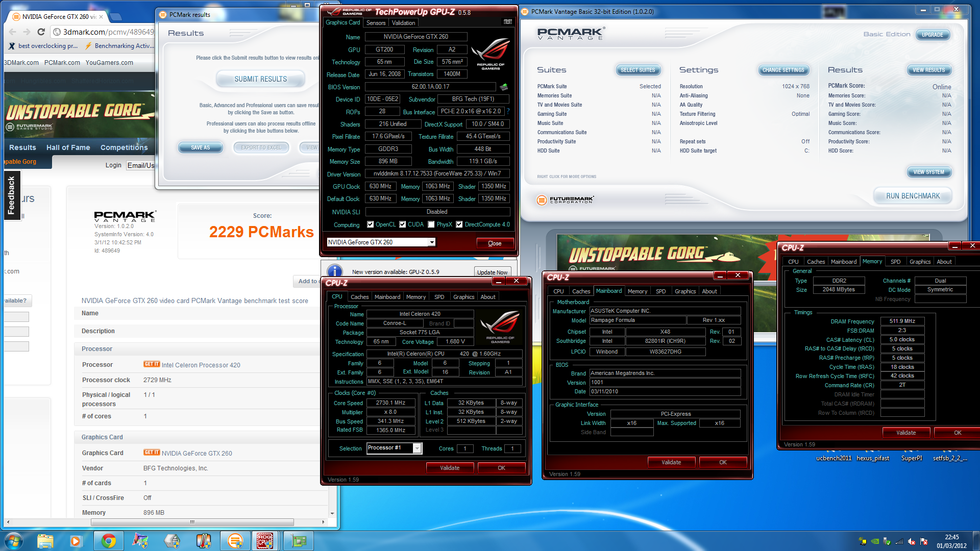Open Hall of Fame on the 3dmark page
Viewport: 980px width, 551px height.
point(68,147)
